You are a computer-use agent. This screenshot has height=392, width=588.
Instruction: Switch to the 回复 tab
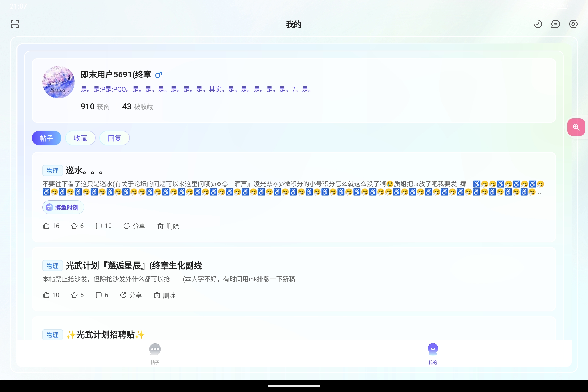114,138
